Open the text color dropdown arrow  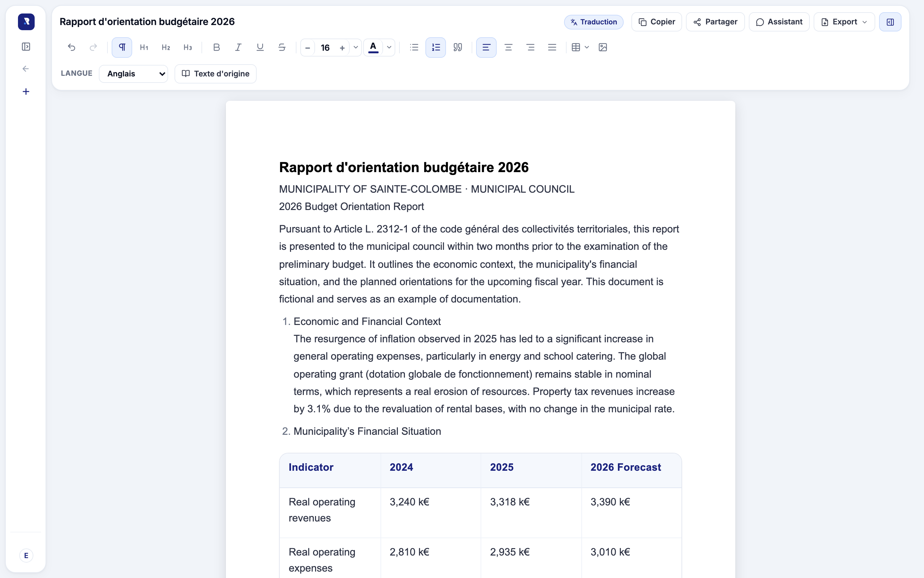point(389,48)
